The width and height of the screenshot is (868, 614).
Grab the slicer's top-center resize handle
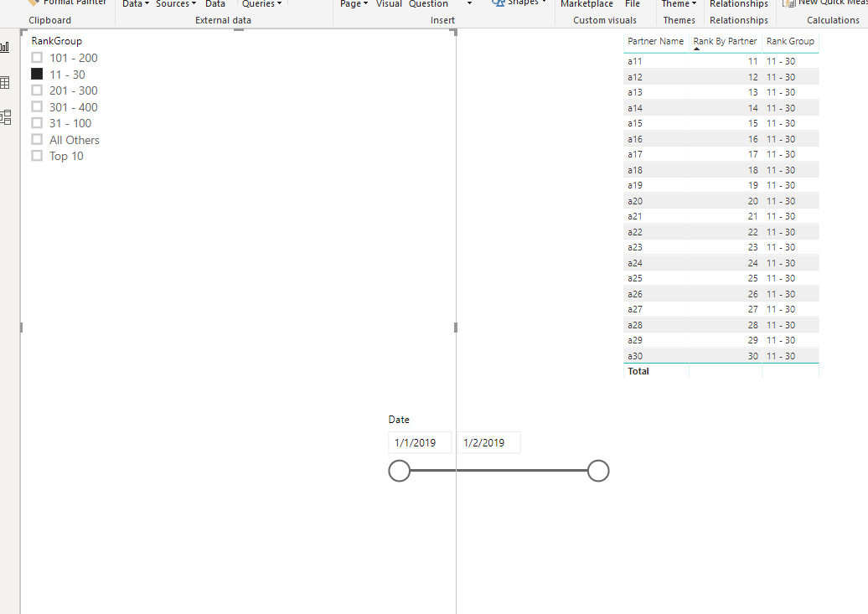(239, 30)
